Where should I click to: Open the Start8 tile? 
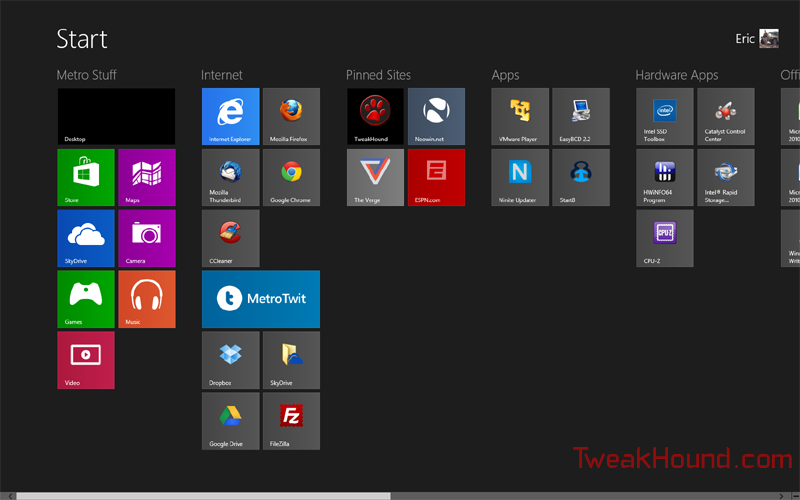coord(581,178)
